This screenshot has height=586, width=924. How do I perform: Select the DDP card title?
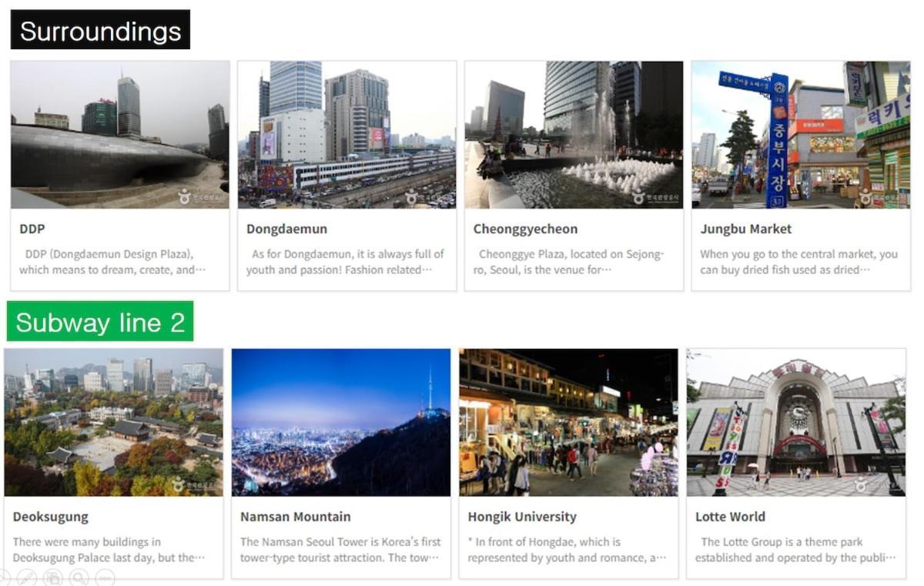click(32, 229)
